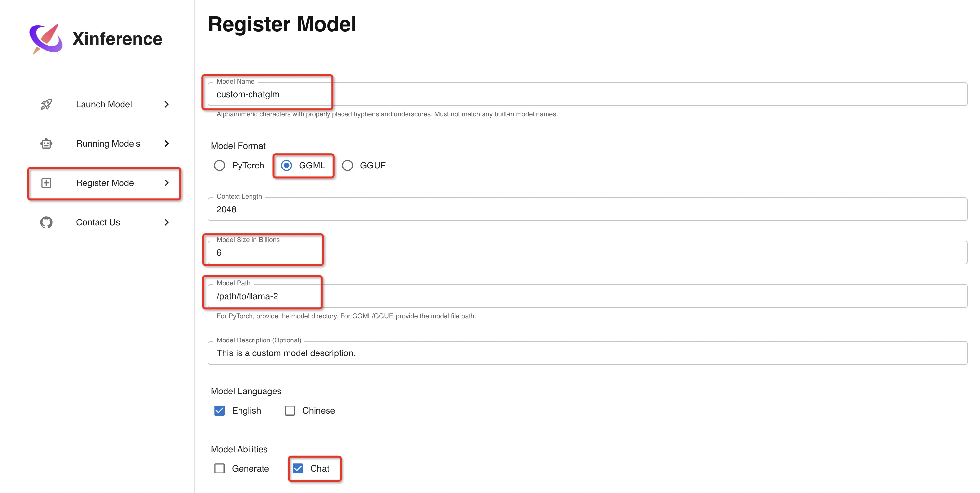Expand the Running Models chevron arrow

tap(167, 143)
